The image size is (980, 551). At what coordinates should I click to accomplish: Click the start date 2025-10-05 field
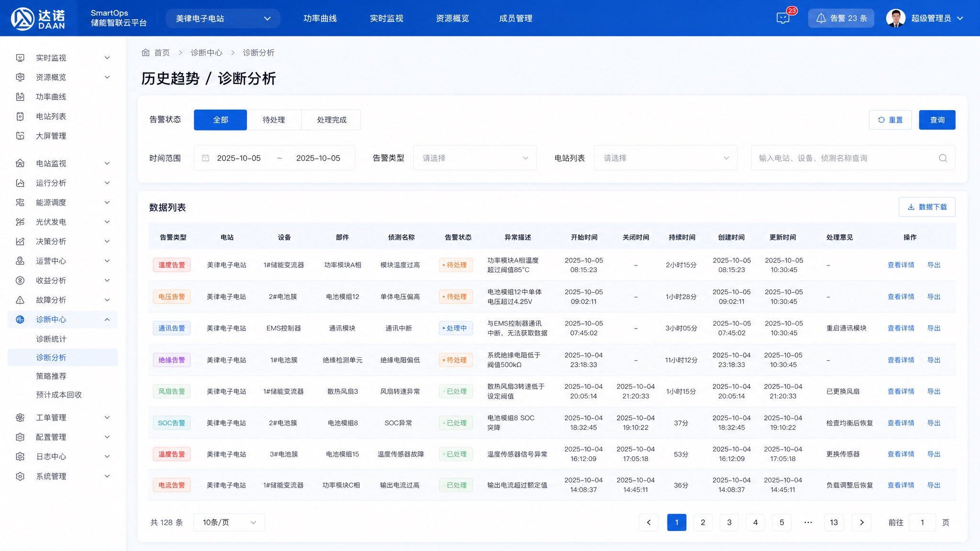tap(239, 158)
